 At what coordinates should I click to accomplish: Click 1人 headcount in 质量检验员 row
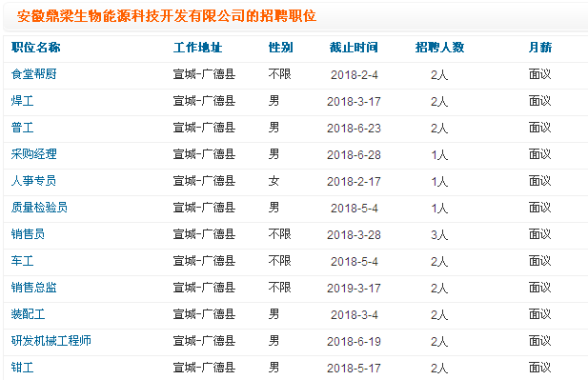[x=439, y=208]
